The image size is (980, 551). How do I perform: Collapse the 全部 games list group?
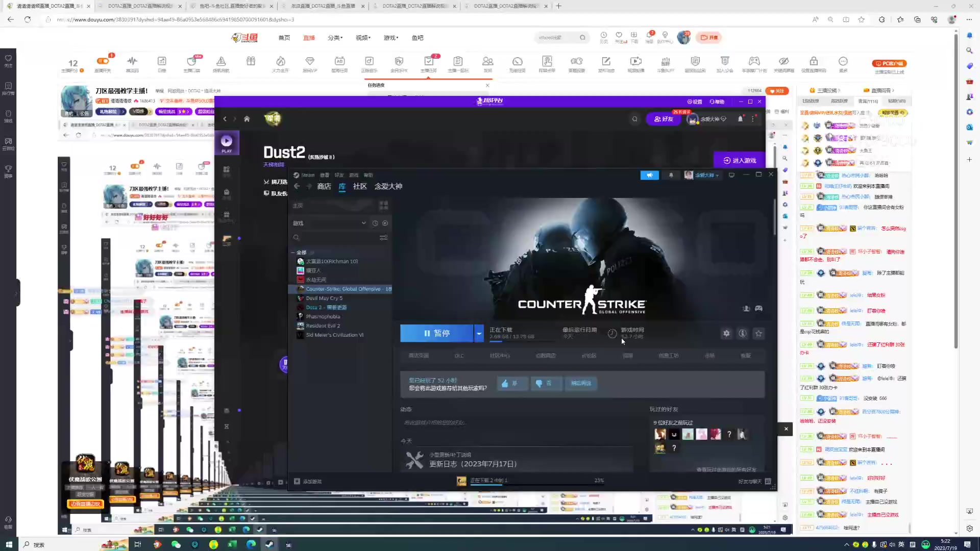click(293, 253)
